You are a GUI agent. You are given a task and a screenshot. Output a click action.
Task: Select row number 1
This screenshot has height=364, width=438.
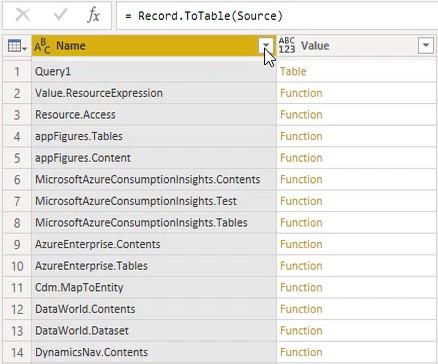coord(17,71)
